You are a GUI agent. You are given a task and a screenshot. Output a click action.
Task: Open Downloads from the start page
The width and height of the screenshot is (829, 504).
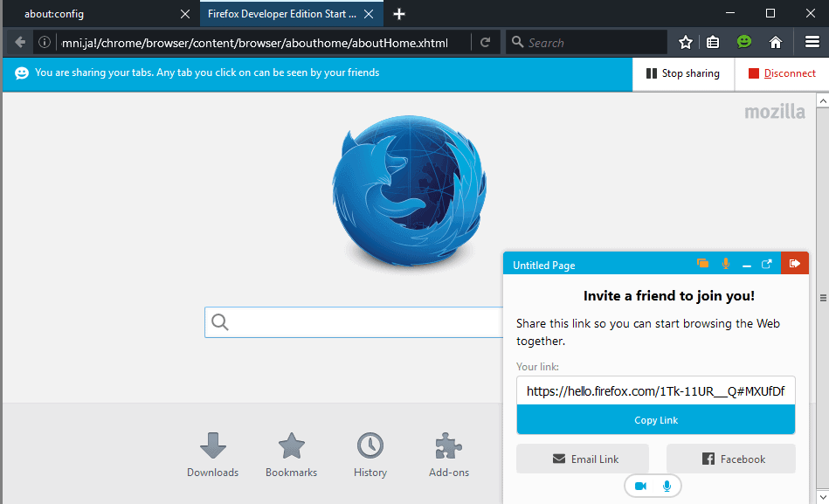(x=212, y=453)
